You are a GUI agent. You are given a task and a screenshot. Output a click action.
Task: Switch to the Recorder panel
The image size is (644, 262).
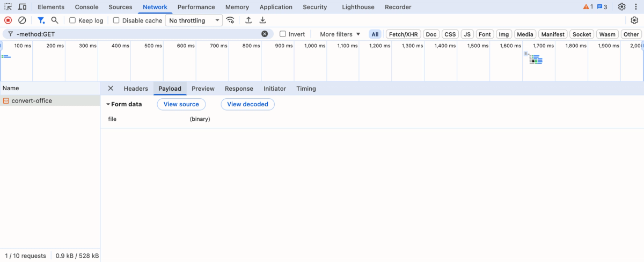[398, 7]
